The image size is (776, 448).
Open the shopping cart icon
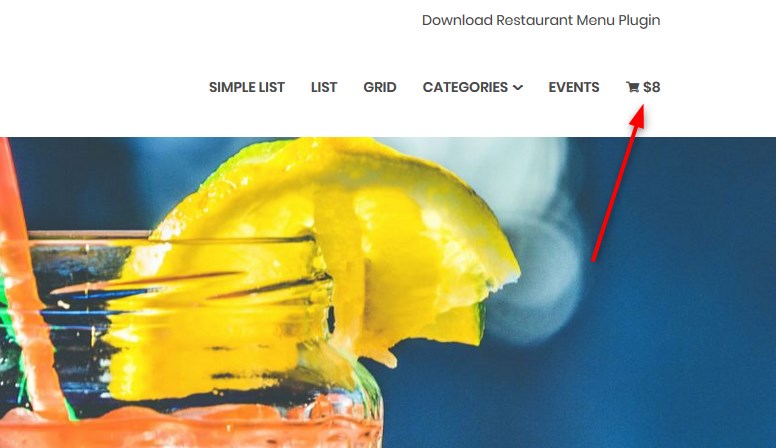click(x=632, y=87)
